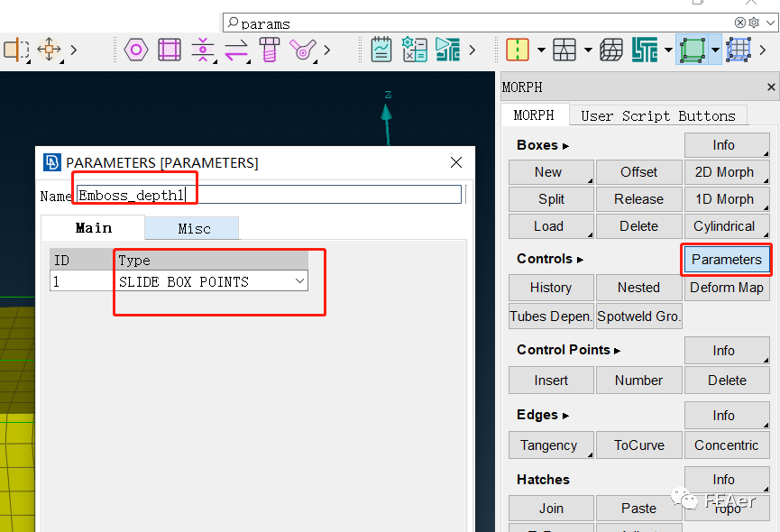This screenshot has height=532, width=780.
Task: Open the teal gear calculator icon
Action: 415,50
